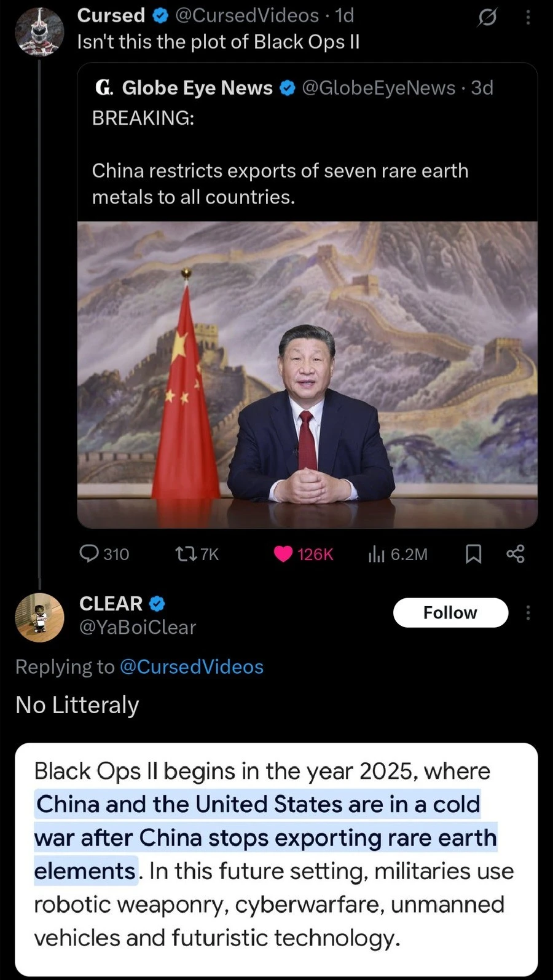Open three-dot menu on Cursed post
The image size is (553, 980).
click(527, 17)
